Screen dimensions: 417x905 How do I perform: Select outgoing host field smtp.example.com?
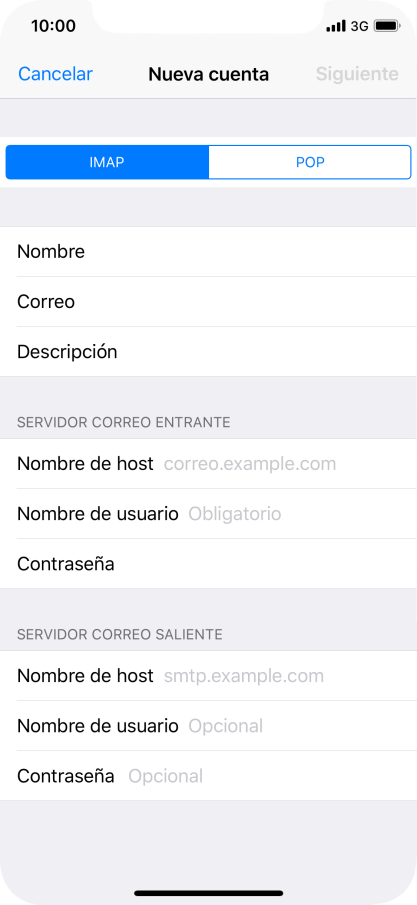pyautogui.click(x=208, y=676)
